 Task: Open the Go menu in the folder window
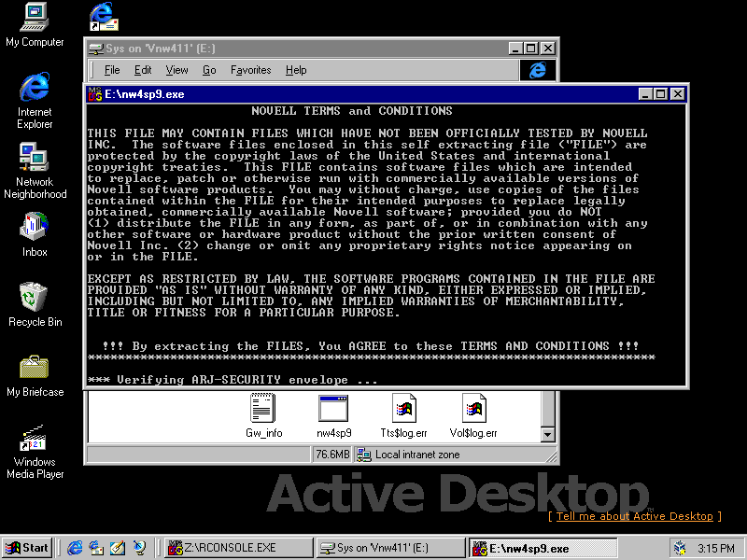click(209, 70)
